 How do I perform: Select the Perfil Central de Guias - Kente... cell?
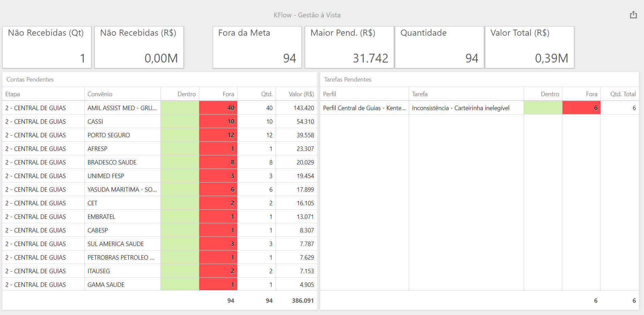(x=364, y=108)
